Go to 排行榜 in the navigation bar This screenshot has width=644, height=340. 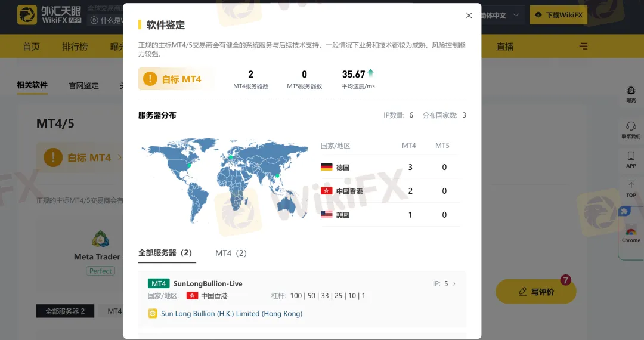(x=75, y=47)
